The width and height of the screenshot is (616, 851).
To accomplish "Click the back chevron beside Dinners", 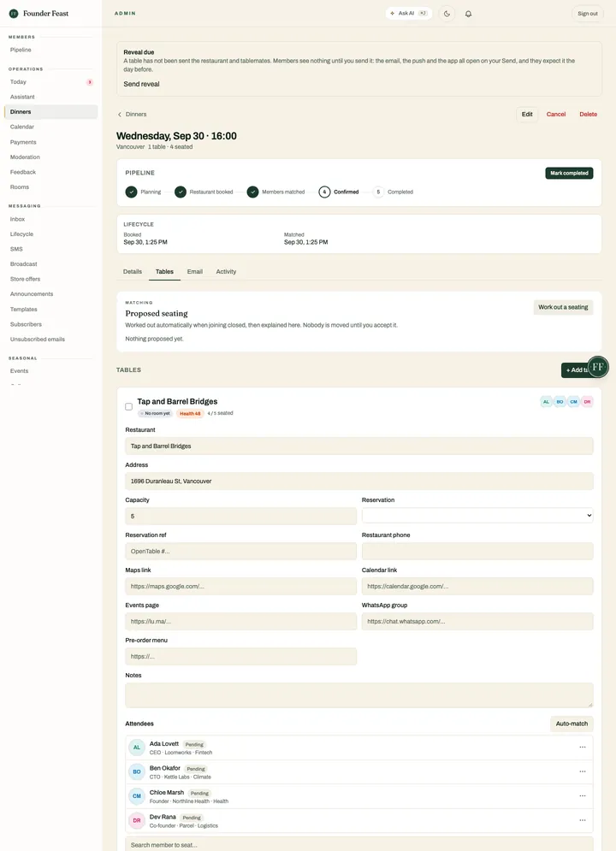I will click(120, 115).
